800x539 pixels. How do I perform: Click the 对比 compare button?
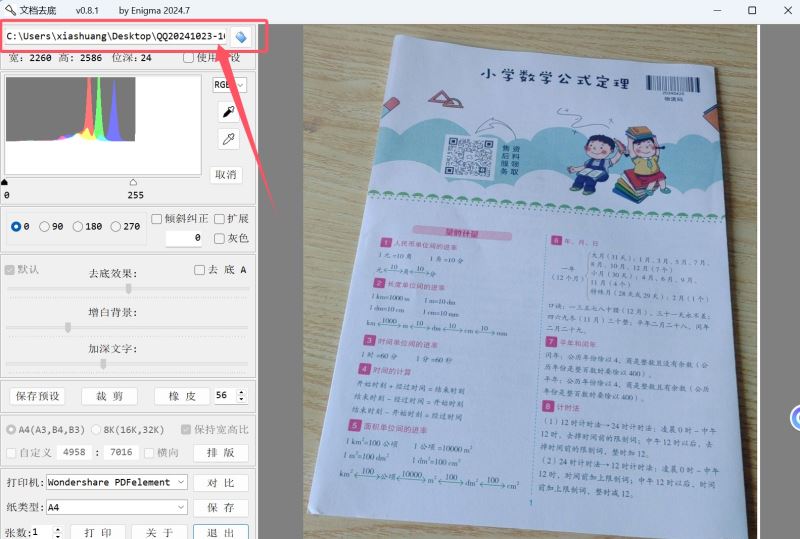[x=221, y=483]
